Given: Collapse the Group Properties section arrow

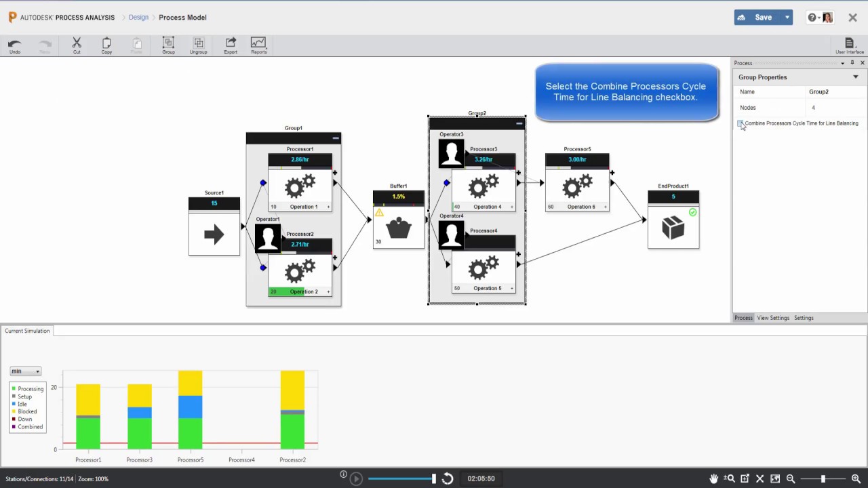Looking at the screenshot, I should [855, 77].
